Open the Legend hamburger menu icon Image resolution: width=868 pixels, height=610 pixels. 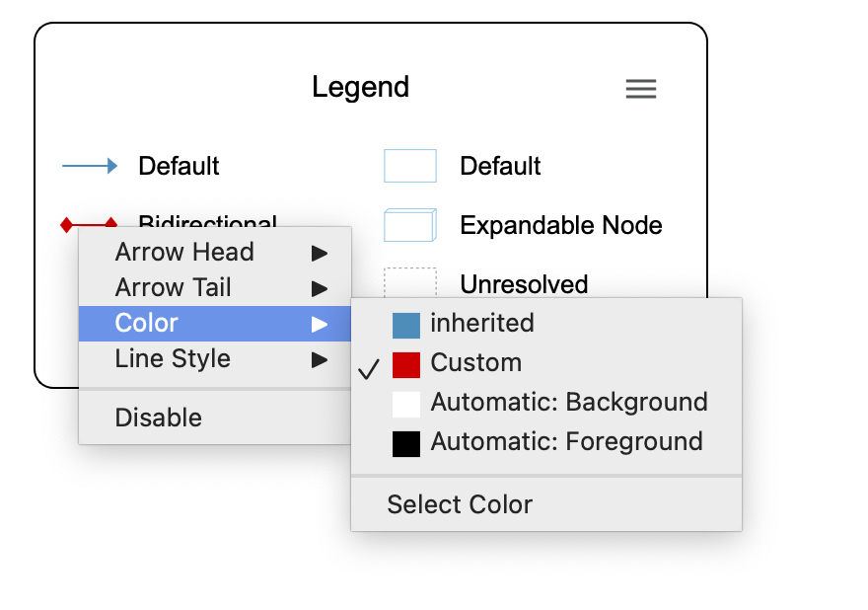641,89
